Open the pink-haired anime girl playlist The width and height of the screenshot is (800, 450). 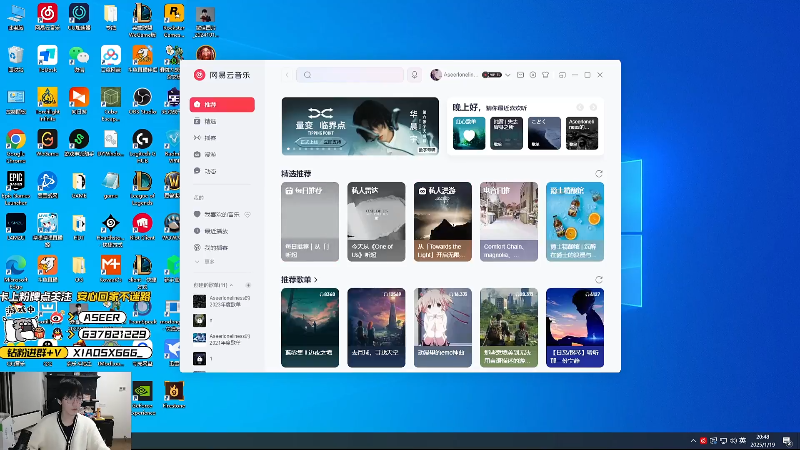click(442, 328)
